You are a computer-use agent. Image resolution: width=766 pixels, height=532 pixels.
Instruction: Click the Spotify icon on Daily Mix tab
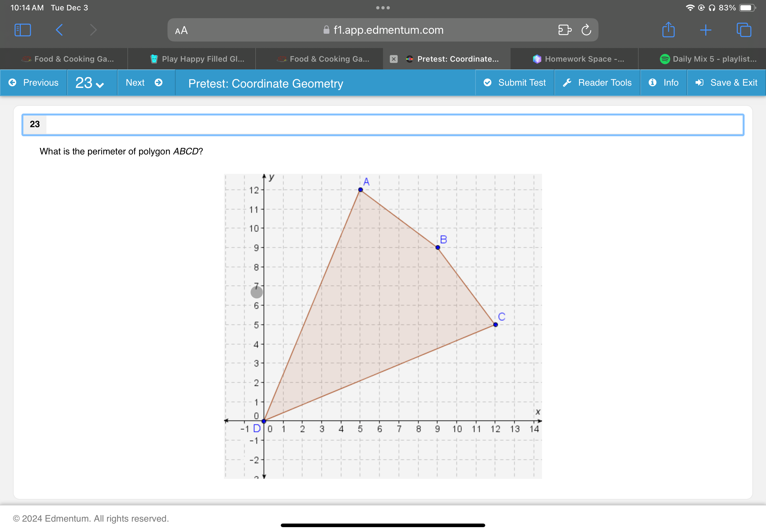tap(665, 59)
